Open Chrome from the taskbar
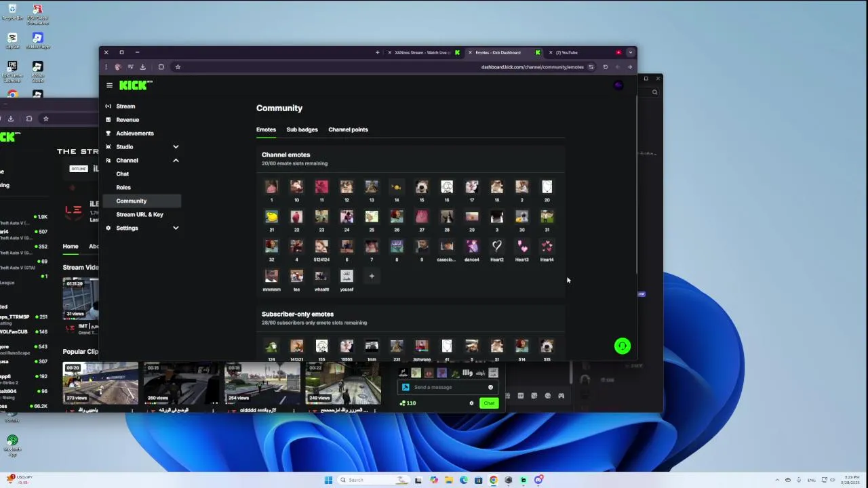This screenshot has width=868, height=488. click(494, 480)
